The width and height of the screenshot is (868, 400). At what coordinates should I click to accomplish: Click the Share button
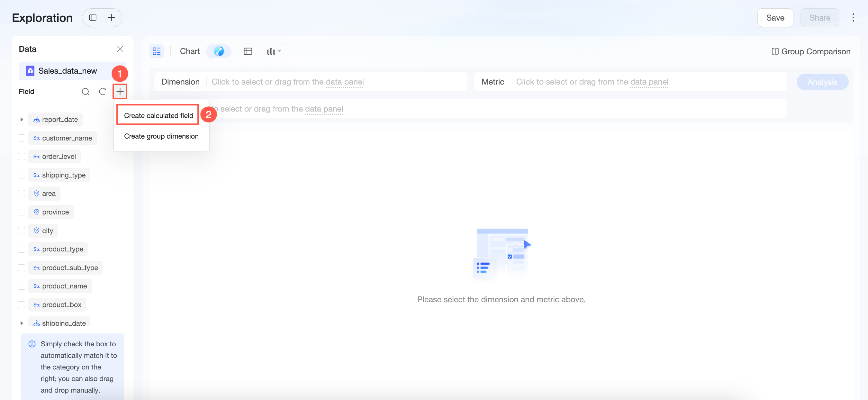pyautogui.click(x=819, y=17)
